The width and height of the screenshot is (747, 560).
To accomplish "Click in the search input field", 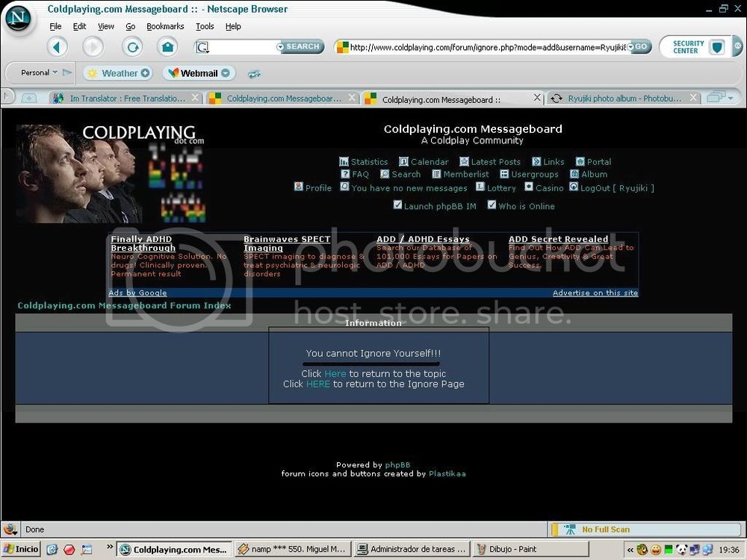I will (241, 46).
